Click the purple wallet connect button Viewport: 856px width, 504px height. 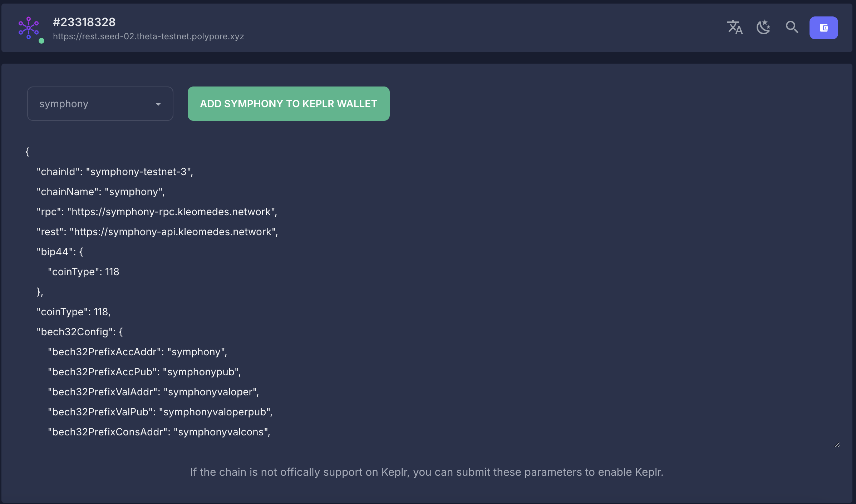tap(823, 28)
